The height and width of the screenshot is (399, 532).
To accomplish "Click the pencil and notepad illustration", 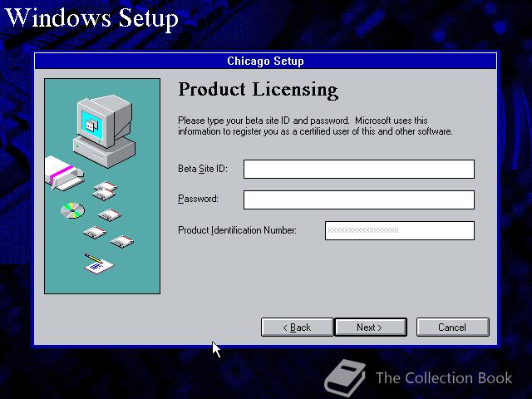I will pos(99,264).
